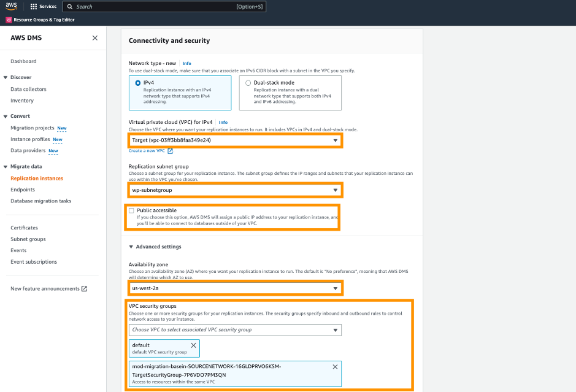Viewport: 576px width, 392px height.
Task: Open Event subscriptions page
Action: pos(34,262)
